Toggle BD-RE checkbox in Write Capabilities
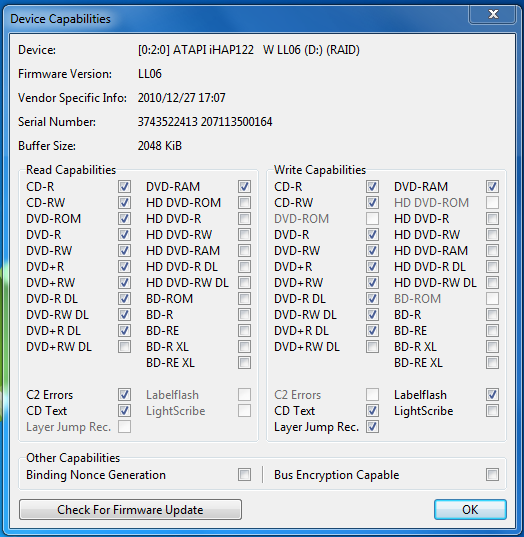The image size is (524, 537). click(492, 330)
